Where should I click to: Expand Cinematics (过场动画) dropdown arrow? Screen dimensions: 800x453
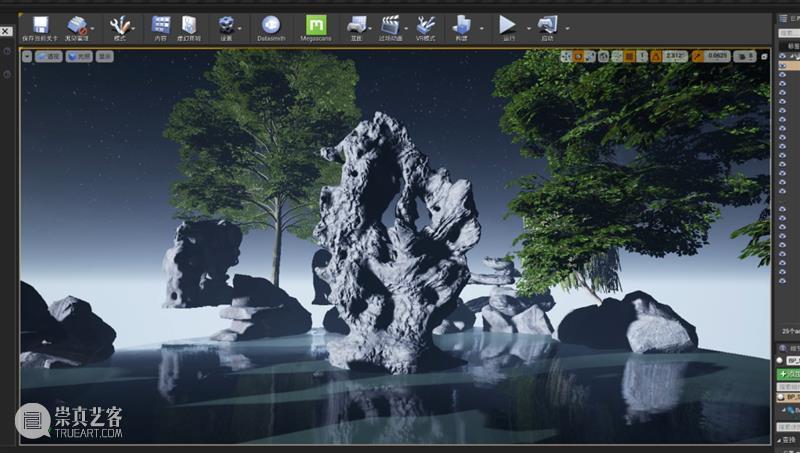pyautogui.click(x=406, y=28)
